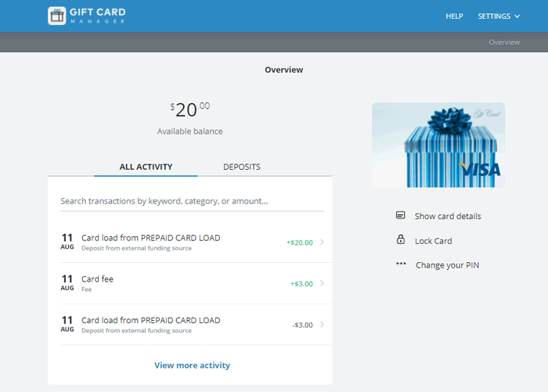The height and width of the screenshot is (392, 548).
Task: Click the Available balance label
Action: coord(189,131)
